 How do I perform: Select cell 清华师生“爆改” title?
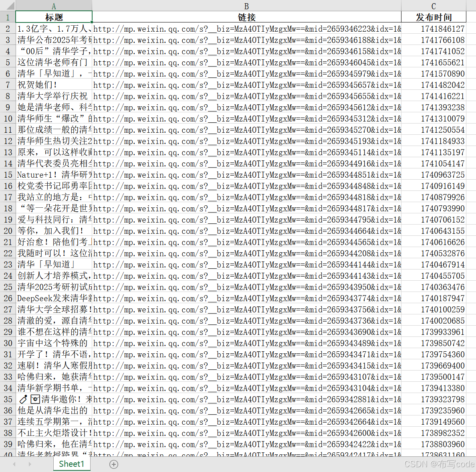point(54,119)
